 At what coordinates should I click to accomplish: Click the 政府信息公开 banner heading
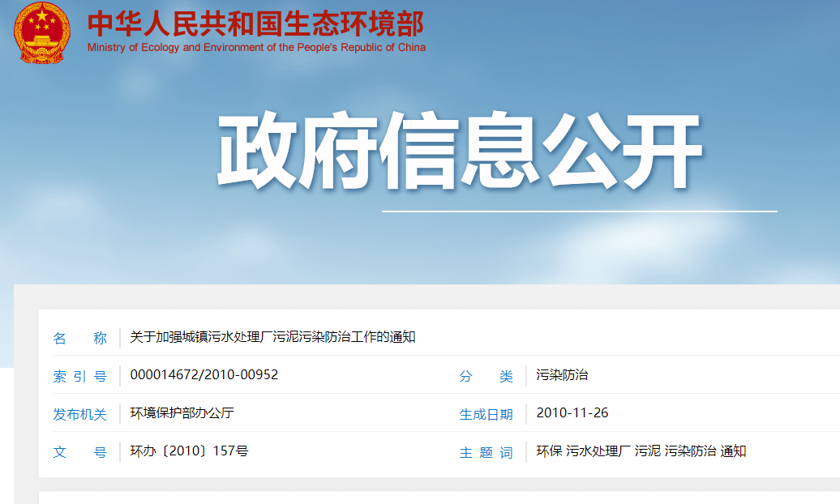(x=459, y=152)
